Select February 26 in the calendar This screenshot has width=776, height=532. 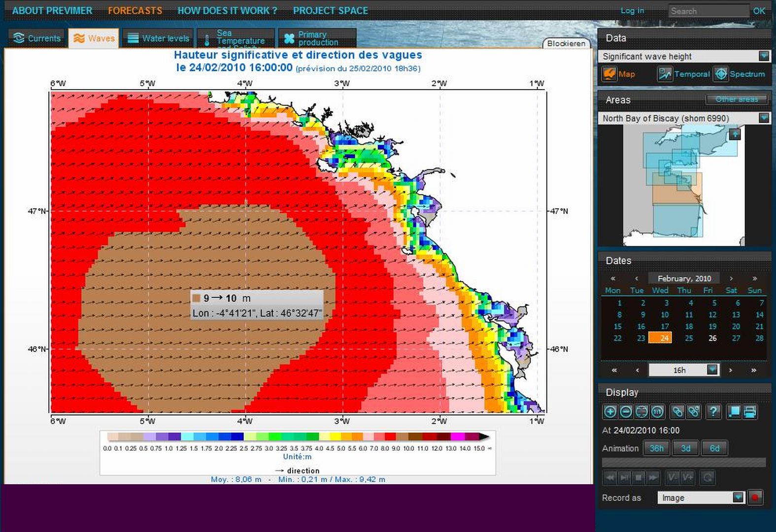click(712, 338)
